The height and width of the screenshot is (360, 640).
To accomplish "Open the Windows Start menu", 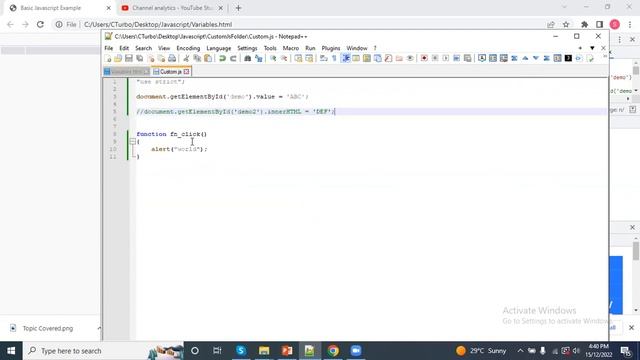I will click(11, 351).
